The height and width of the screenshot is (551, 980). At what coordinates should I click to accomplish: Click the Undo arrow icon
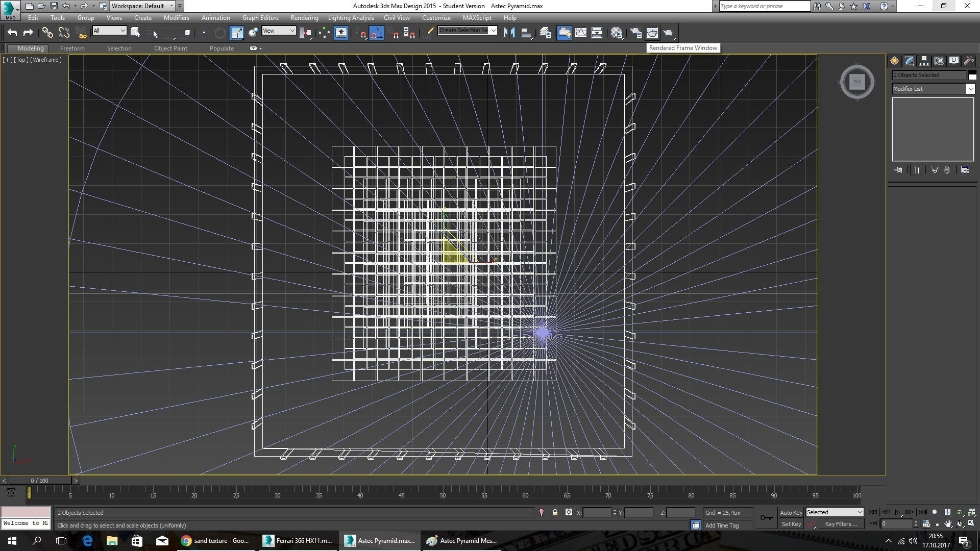tap(12, 33)
